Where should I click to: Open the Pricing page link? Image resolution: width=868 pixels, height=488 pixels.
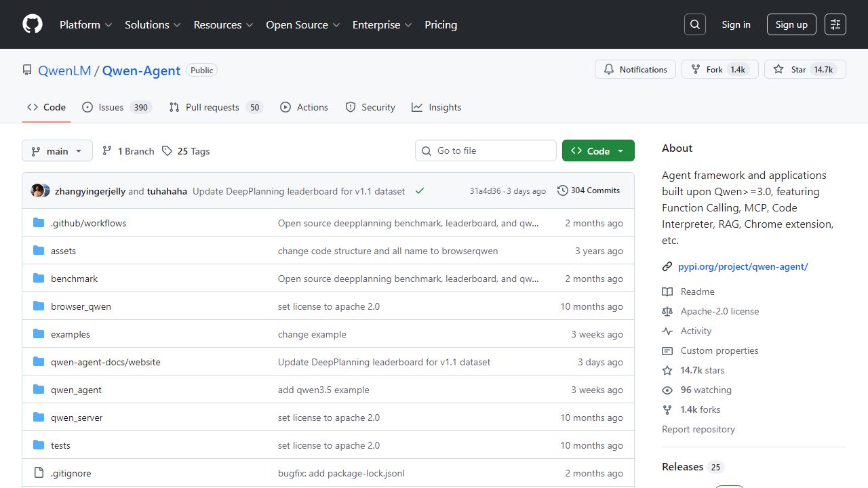pos(441,24)
